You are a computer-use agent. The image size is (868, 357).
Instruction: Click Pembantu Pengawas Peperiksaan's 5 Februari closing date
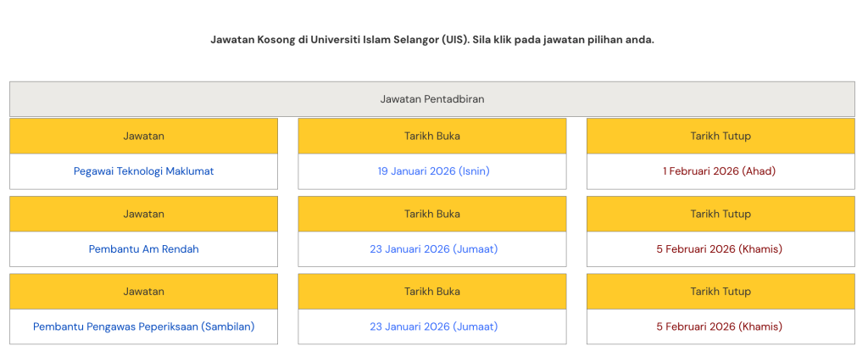719,326
